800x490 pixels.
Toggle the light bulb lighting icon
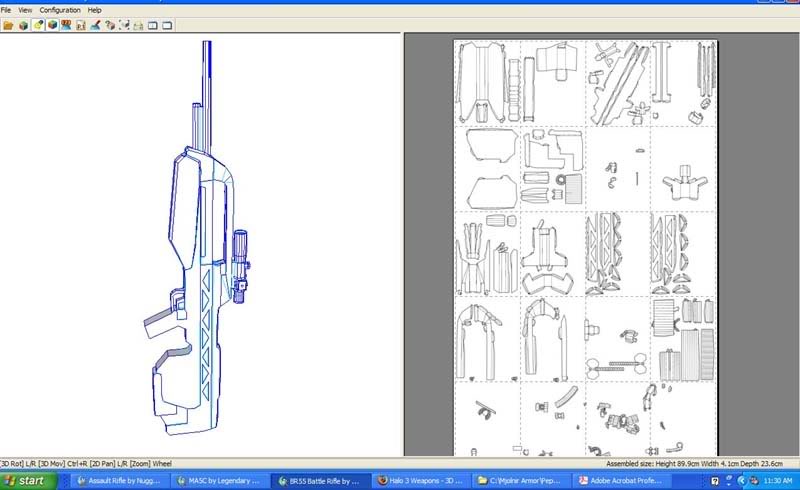click(x=38, y=25)
